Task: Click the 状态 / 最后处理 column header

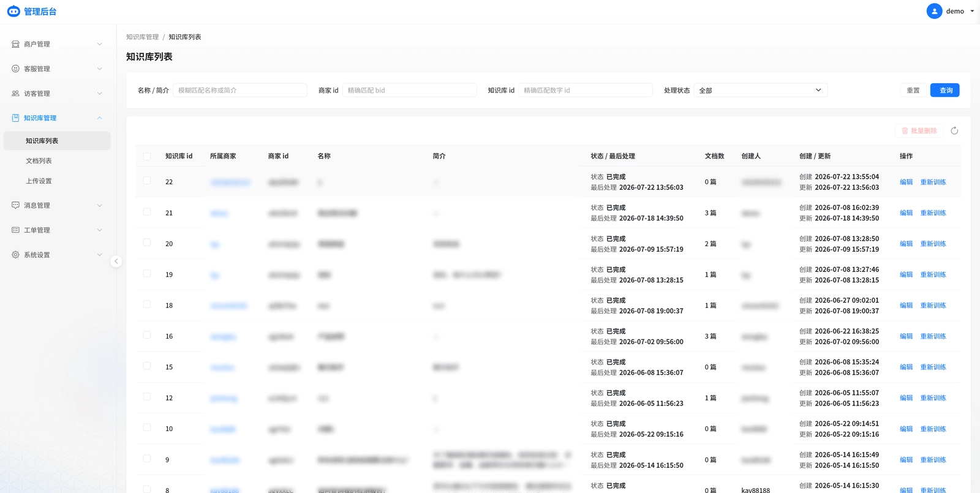Action: 612,156
